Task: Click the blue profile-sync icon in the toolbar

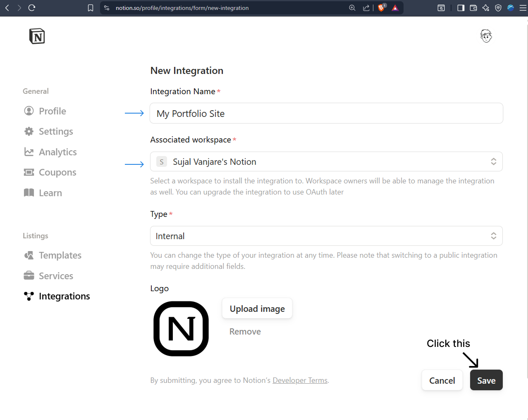Action: coord(511,8)
